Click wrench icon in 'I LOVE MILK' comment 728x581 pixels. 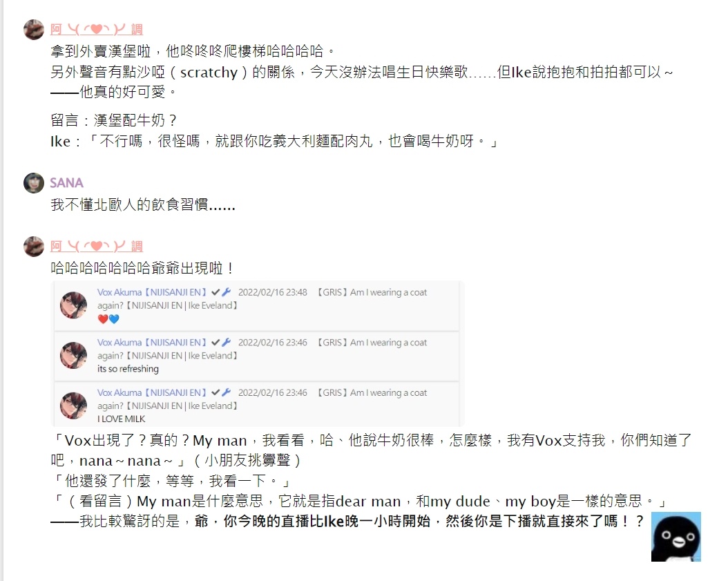pyautogui.click(x=226, y=392)
